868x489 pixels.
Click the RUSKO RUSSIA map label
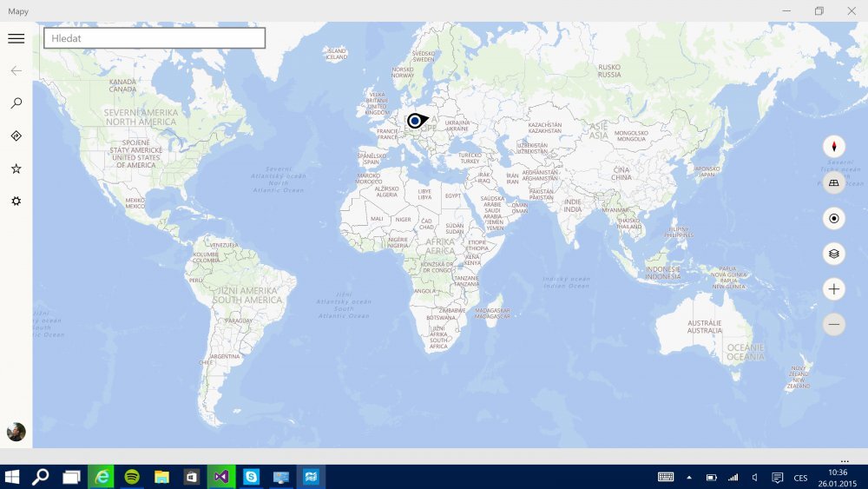pyautogui.click(x=609, y=71)
